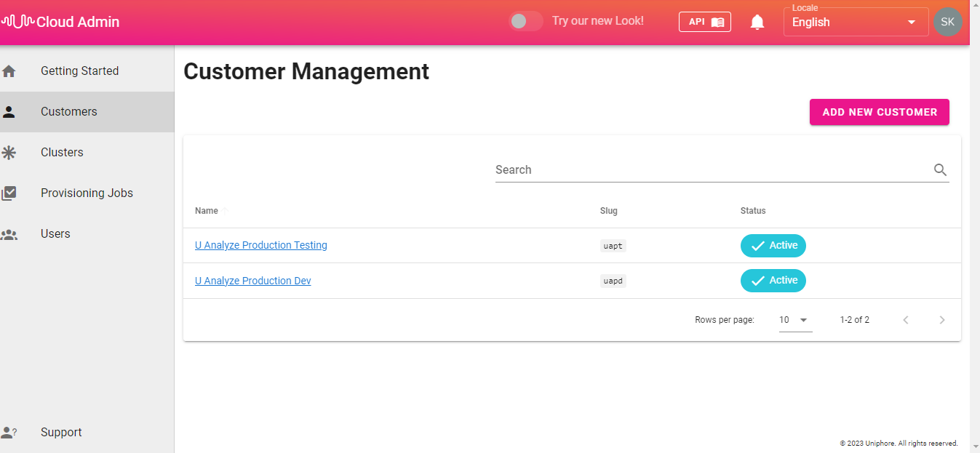
Task: Go to previous page arrow
Action: 906,320
